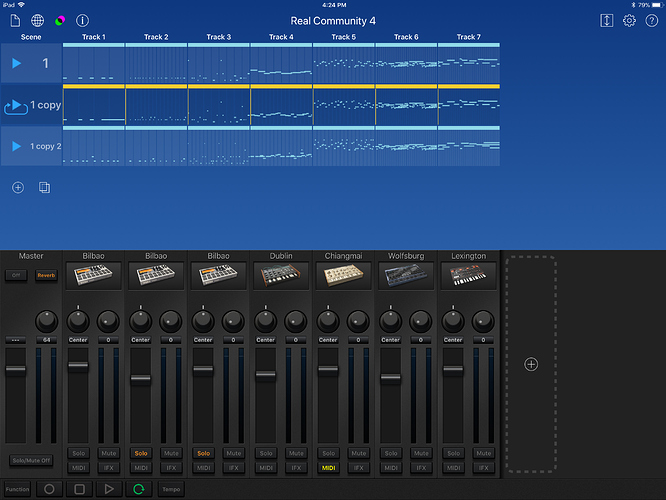Mute Track 1 Bilbao channel
The image size is (666, 500).
[x=109, y=453]
